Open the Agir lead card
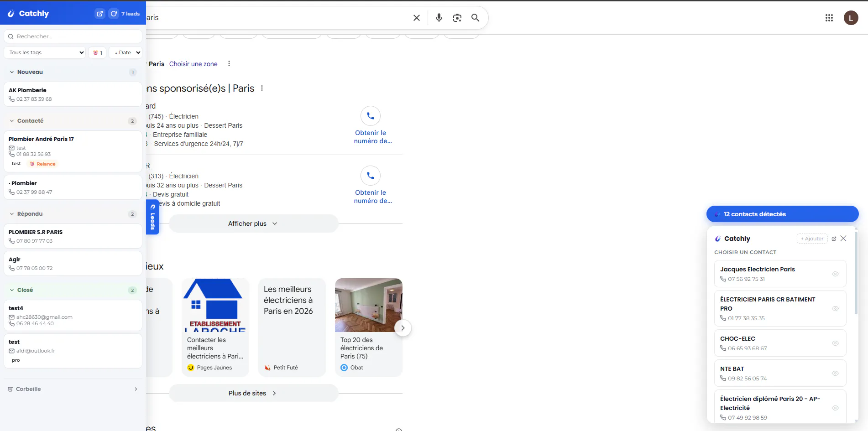 click(73, 264)
